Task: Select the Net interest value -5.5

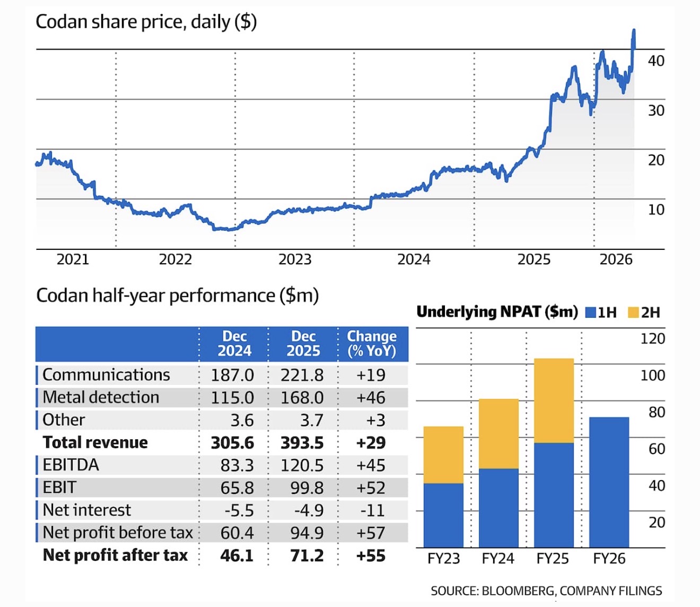Action: 239,510
